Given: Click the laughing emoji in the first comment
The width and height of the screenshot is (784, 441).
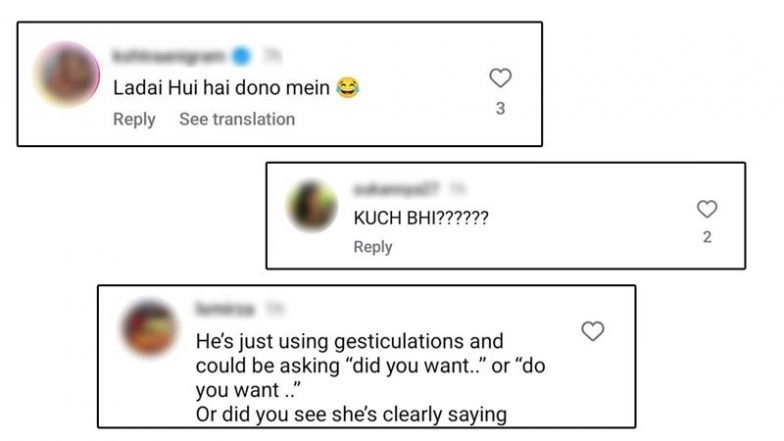Looking at the screenshot, I should click(x=348, y=89).
